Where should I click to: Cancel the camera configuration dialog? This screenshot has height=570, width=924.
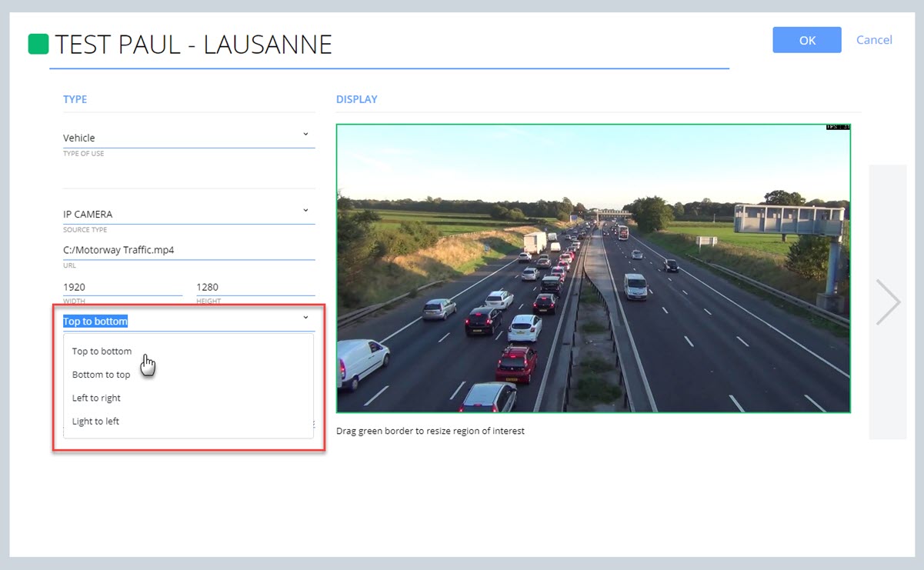point(874,40)
